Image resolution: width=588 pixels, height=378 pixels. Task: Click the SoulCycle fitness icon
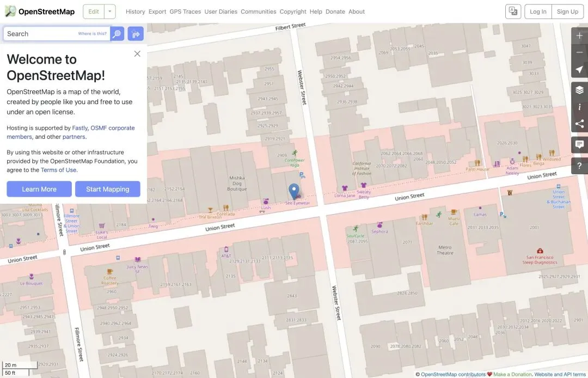[356, 229]
